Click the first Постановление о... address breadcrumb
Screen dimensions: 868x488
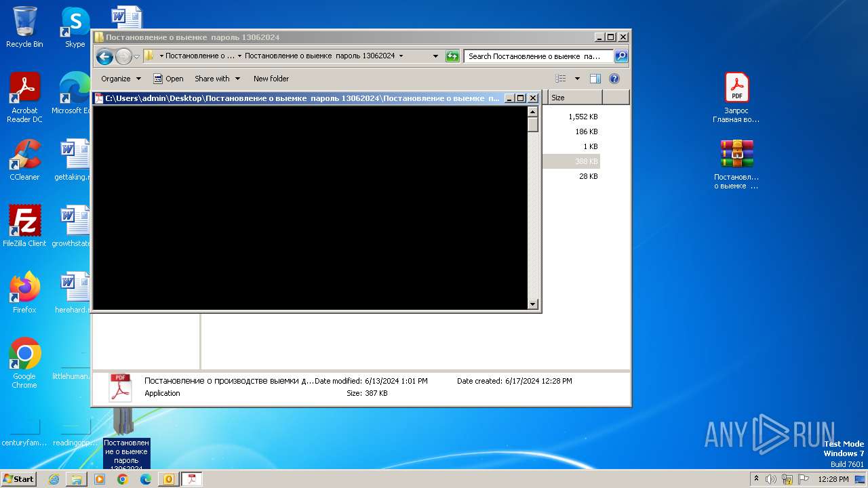pyautogui.click(x=200, y=56)
